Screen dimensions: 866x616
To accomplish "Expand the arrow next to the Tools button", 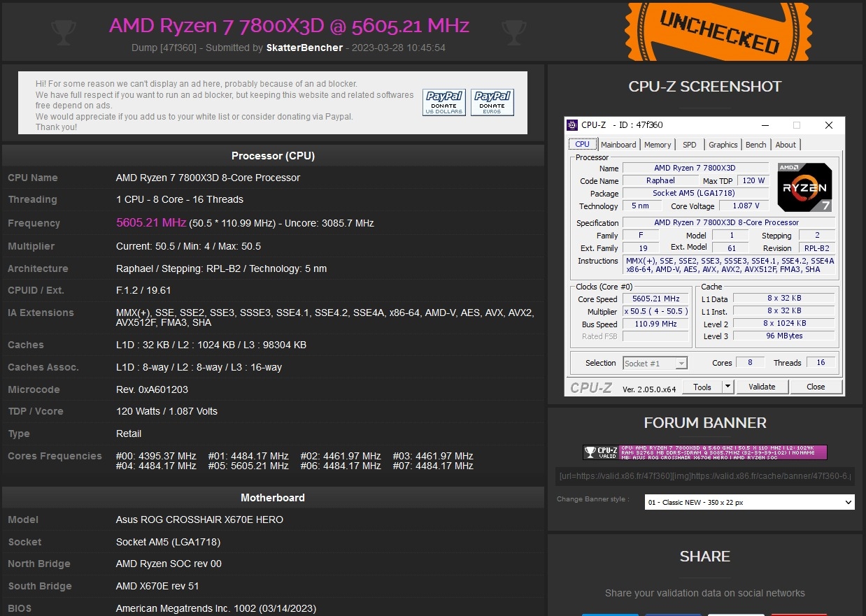I will 727,387.
